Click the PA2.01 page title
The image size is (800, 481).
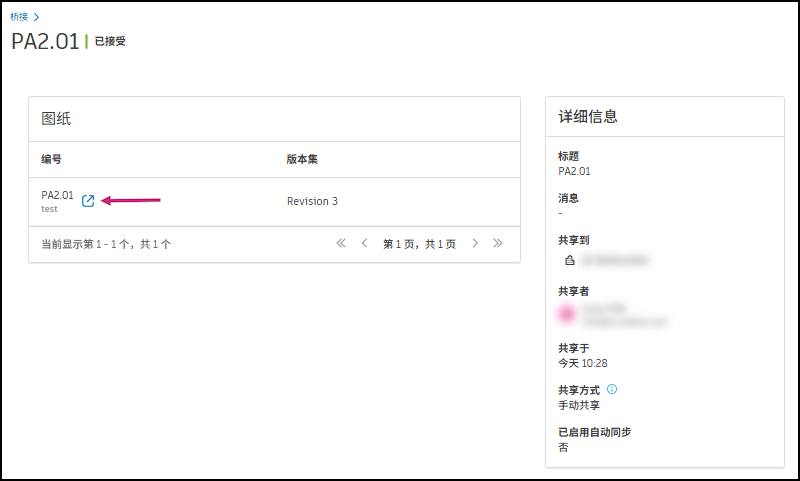click(45, 41)
